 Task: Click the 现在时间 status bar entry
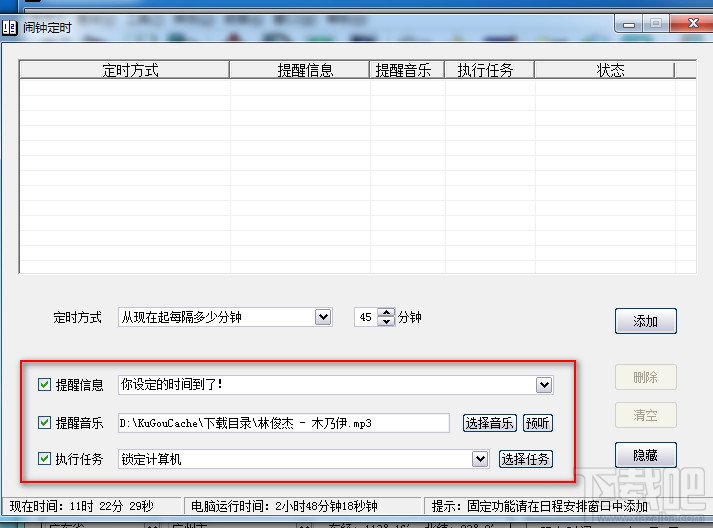pyautogui.click(x=91, y=506)
